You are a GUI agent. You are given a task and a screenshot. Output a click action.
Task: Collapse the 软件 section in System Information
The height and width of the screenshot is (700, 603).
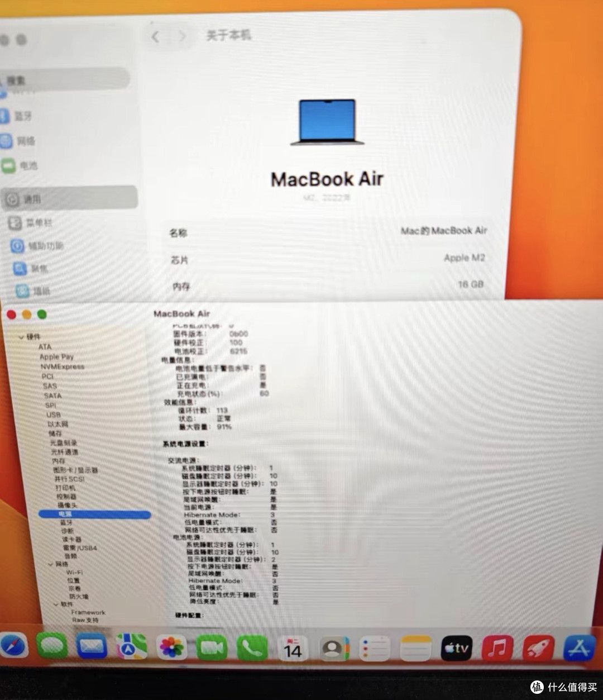click(56, 604)
